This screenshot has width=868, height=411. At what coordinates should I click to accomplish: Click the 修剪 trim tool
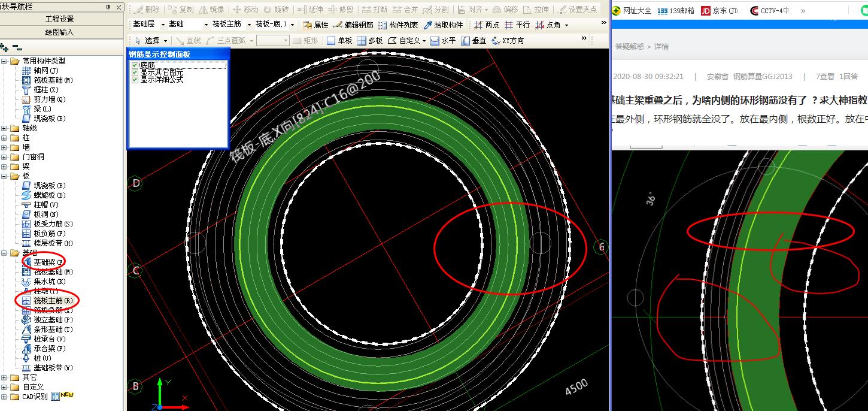341,10
